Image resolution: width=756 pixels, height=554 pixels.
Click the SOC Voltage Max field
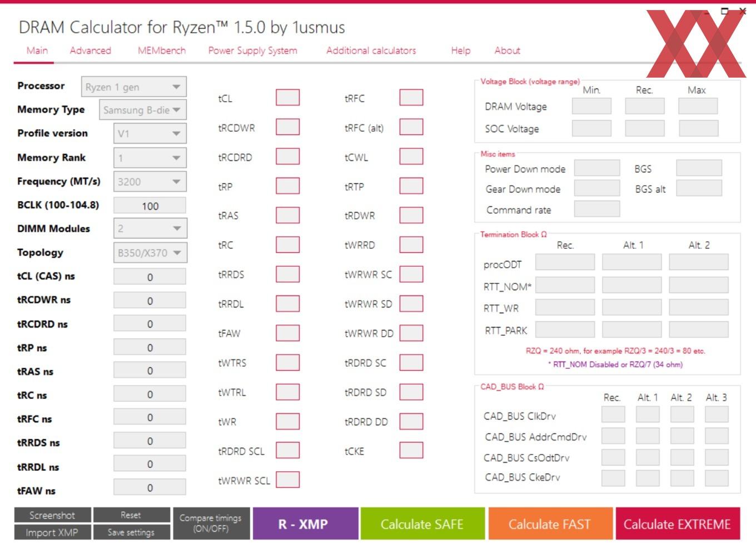[x=698, y=128]
